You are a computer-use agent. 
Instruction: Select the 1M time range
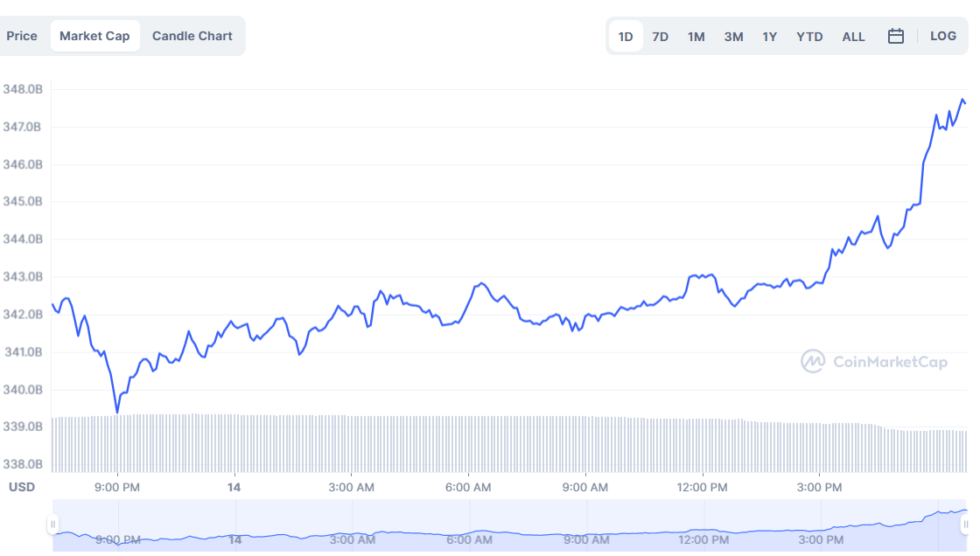(x=696, y=36)
